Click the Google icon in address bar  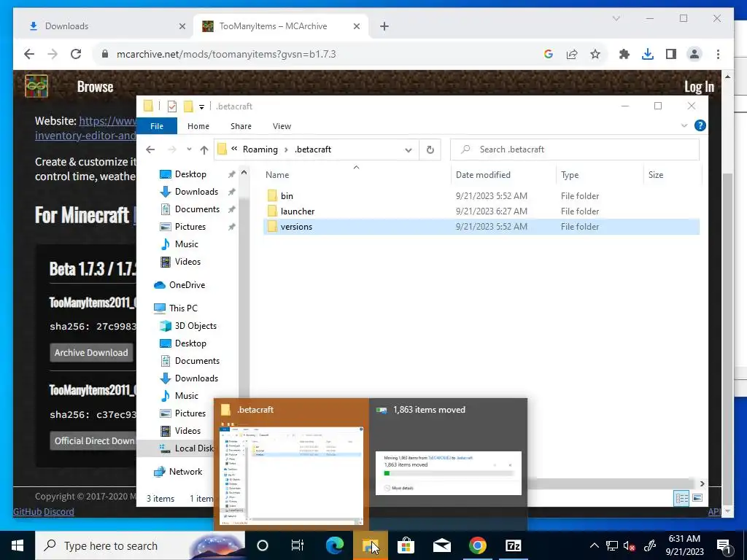pyautogui.click(x=549, y=54)
